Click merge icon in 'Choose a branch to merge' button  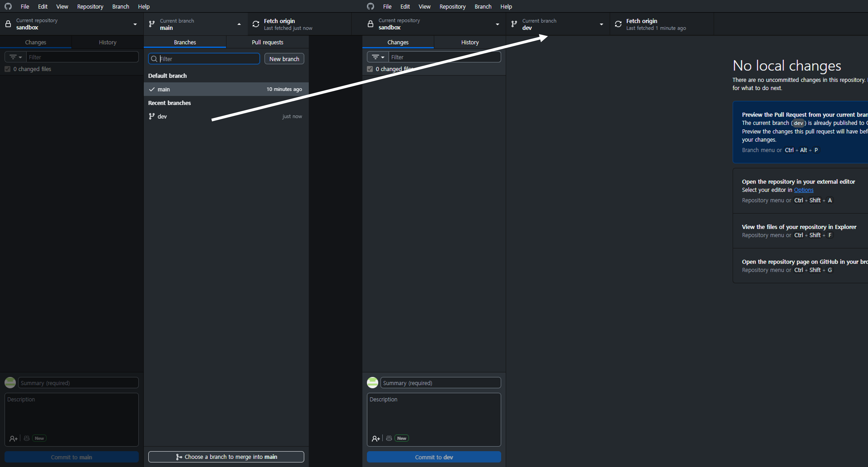click(x=179, y=457)
